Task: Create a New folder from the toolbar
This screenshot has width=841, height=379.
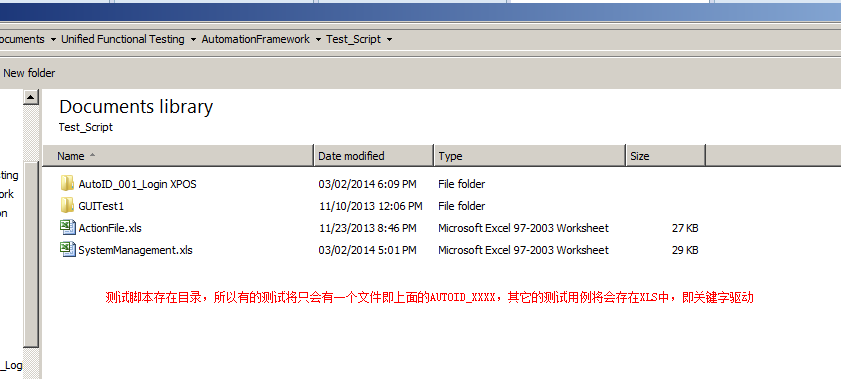Action: pyautogui.click(x=29, y=73)
